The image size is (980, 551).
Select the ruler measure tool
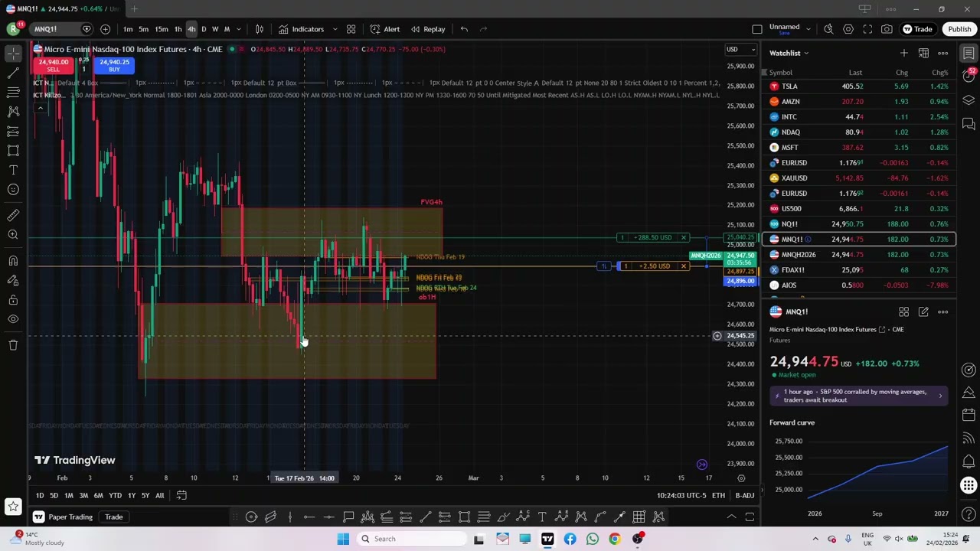point(13,215)
